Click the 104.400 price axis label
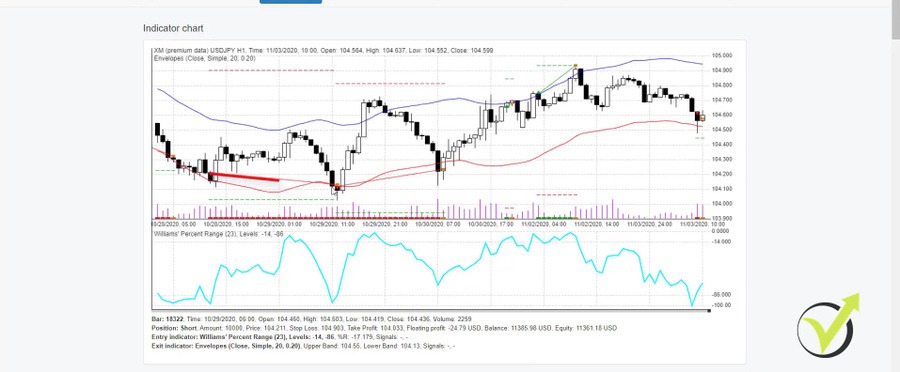 (x=721, y=144)
